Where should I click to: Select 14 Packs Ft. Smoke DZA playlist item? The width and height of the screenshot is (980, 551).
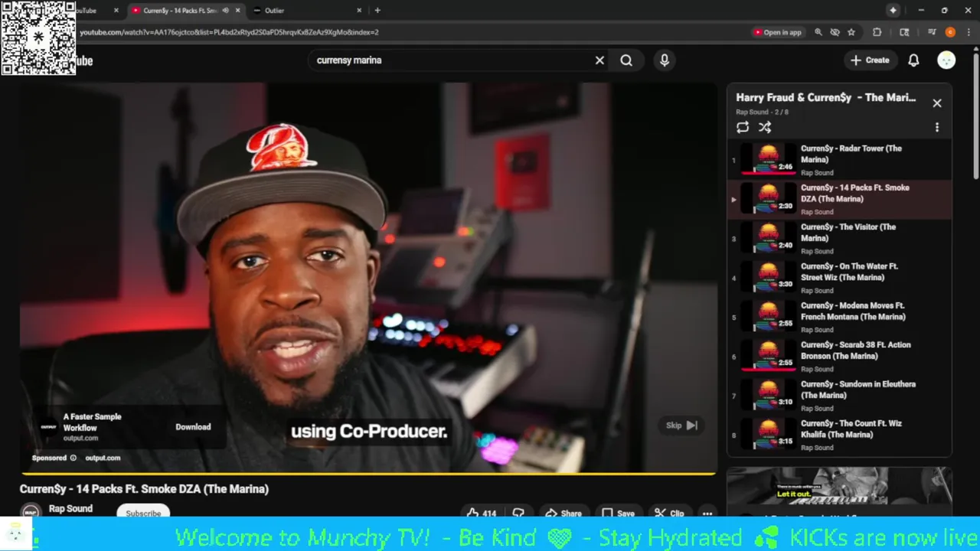839,199
